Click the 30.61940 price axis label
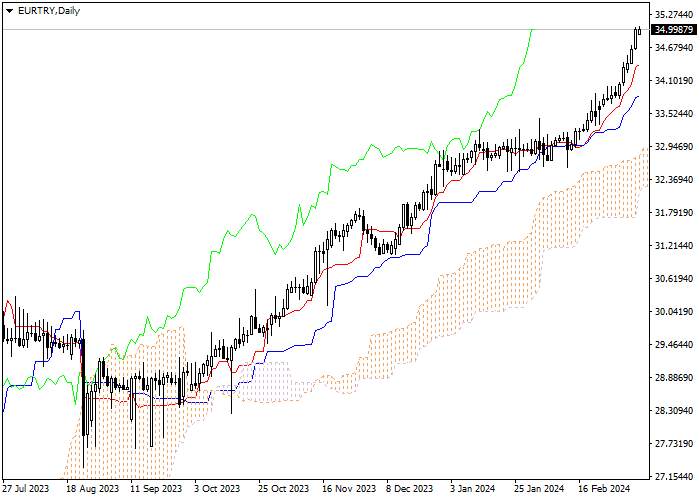 point(674,279)
